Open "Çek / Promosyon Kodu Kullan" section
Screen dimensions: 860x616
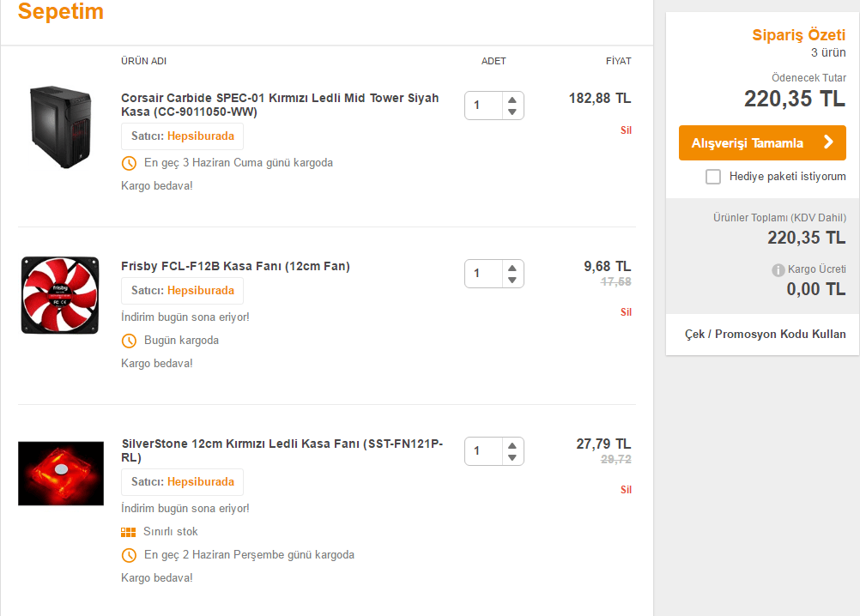coord(765,334)
